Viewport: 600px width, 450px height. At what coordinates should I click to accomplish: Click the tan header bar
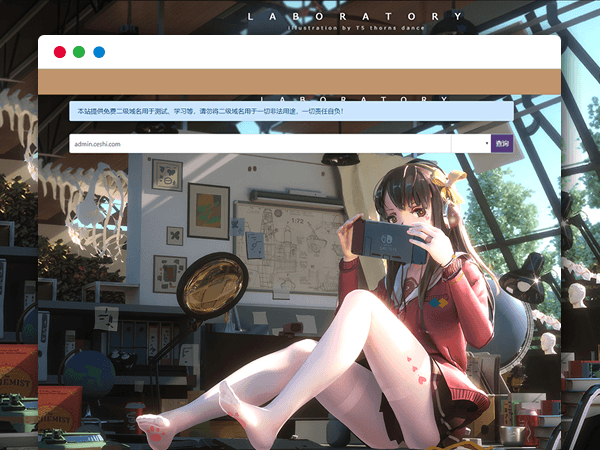point(298,82)
